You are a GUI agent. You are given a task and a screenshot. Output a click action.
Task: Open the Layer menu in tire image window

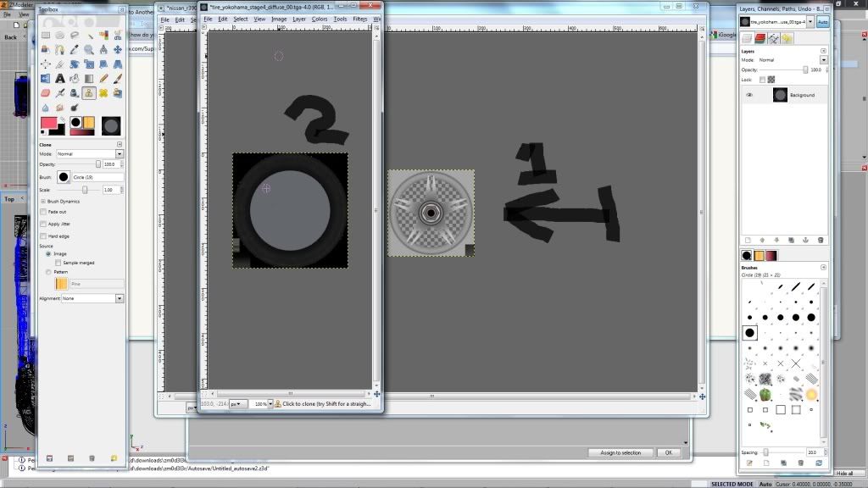pos(299,19)
